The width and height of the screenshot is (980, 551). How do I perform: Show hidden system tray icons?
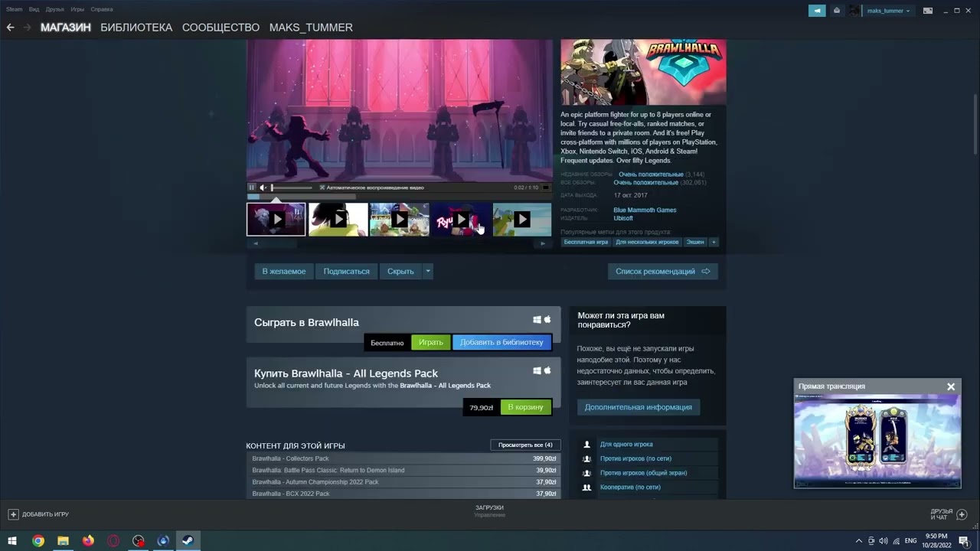click(858, 541)
